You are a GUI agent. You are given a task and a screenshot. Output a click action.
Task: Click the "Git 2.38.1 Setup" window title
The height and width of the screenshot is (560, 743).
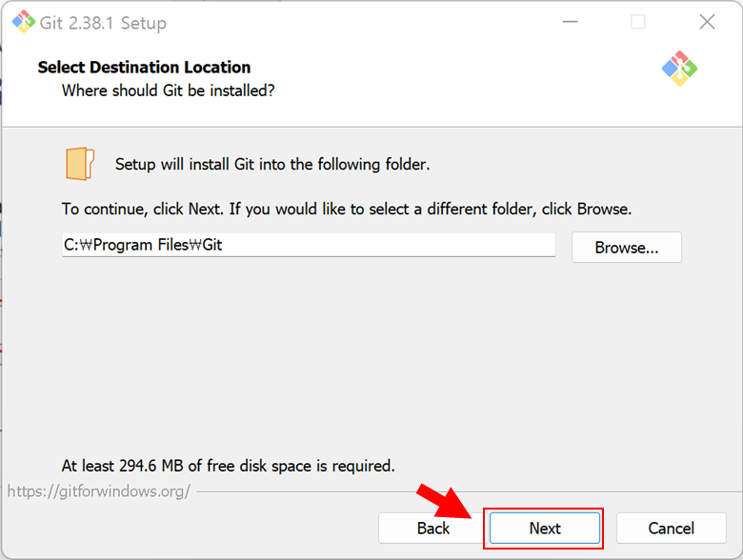103,23
